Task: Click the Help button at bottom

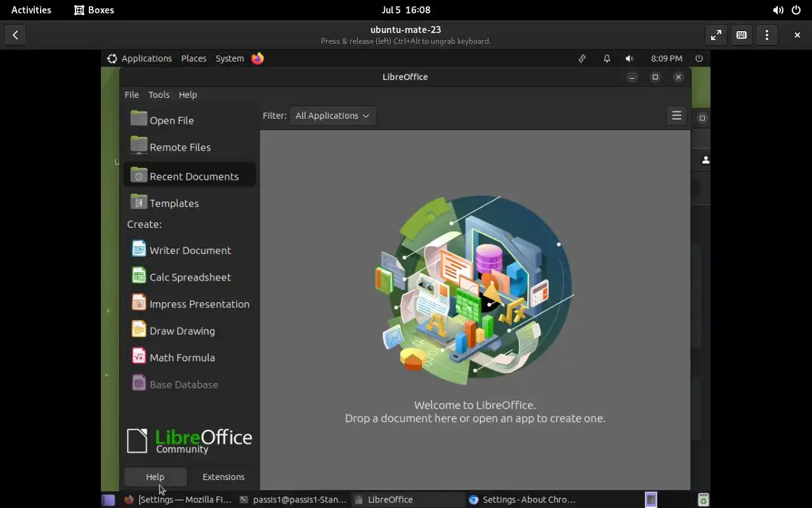Action: click(x=155, y=477)
